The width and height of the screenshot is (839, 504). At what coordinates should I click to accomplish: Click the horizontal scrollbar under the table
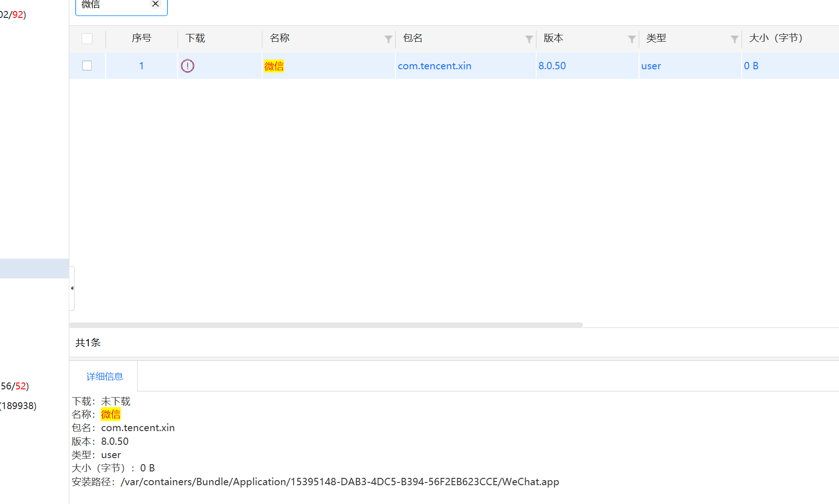[x=326, y=325]
